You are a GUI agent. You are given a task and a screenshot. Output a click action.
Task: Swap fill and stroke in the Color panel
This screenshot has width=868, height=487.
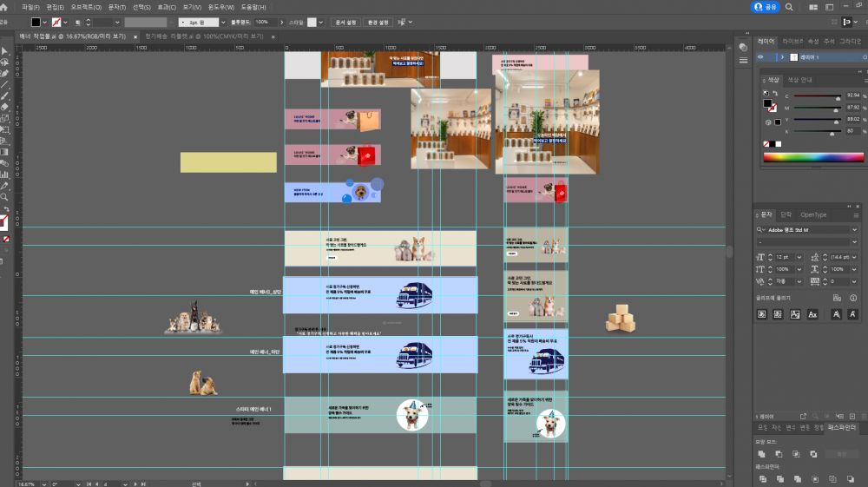coord(775,94)
